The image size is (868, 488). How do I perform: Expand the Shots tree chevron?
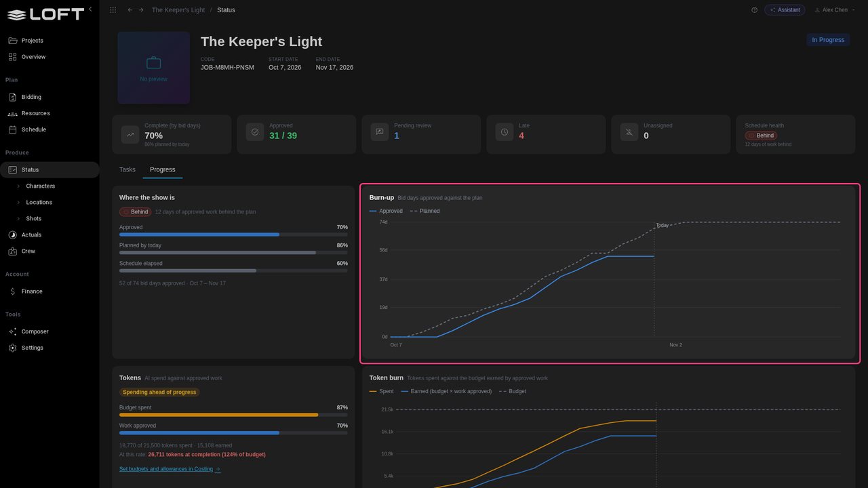(18, 218)
